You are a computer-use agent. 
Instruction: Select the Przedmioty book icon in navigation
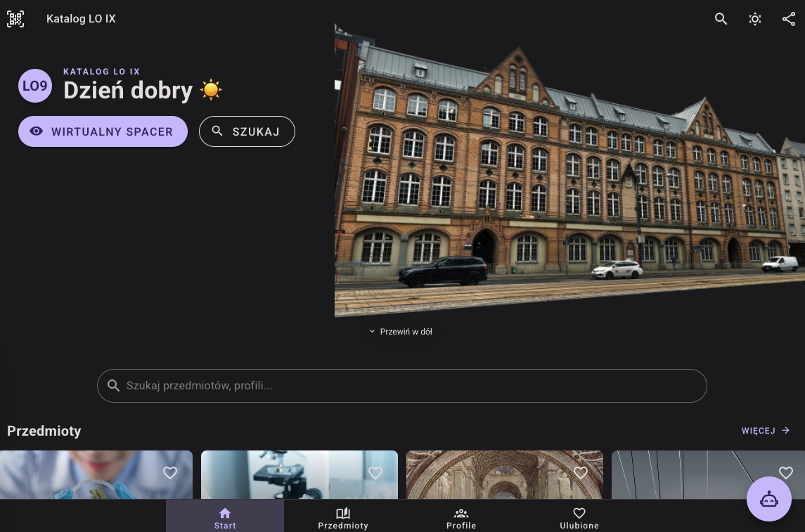point(343,513)
